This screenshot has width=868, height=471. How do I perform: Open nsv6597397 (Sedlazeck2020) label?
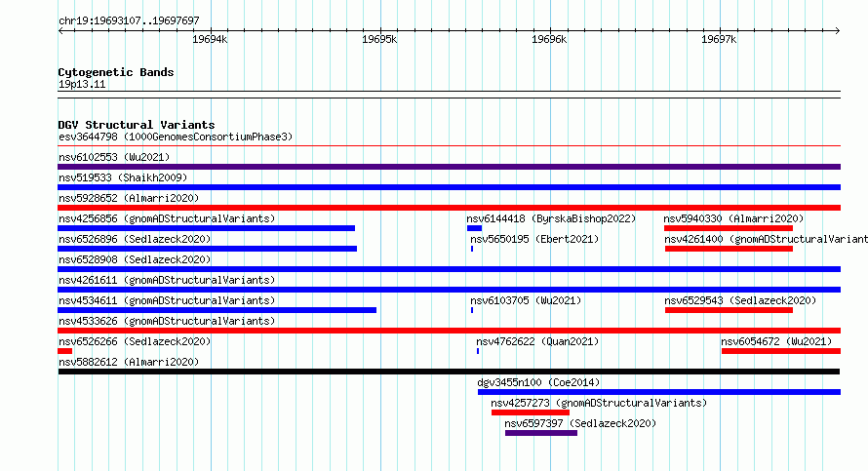coord(580,423)
